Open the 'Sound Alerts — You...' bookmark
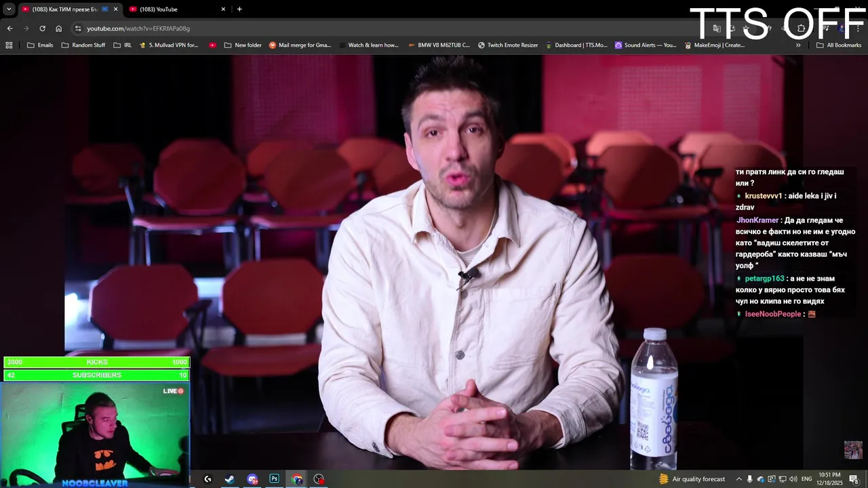Viewport: 868px width, 488px height. [646, 45]
